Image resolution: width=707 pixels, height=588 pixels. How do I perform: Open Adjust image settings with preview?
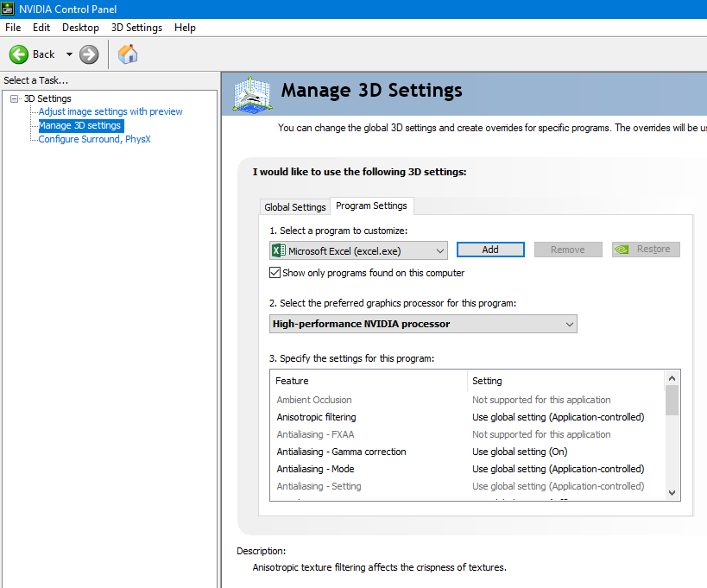click(110, 111)
